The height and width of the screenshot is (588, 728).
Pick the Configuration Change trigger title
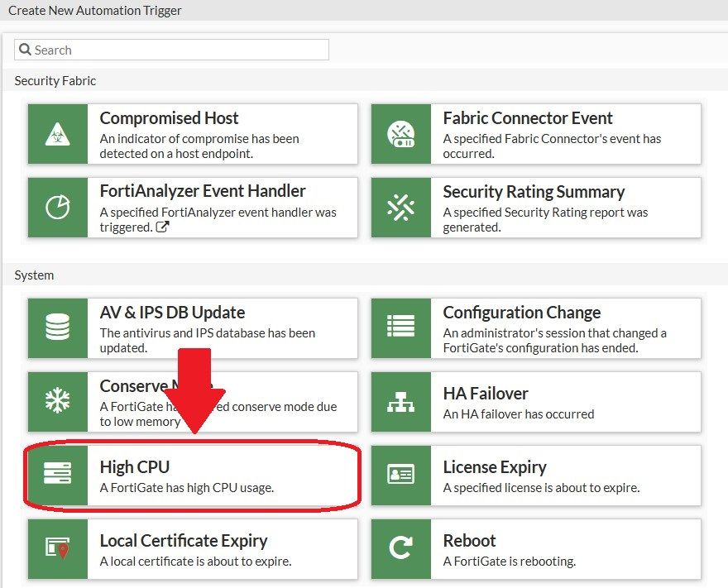tap(521, 313)
